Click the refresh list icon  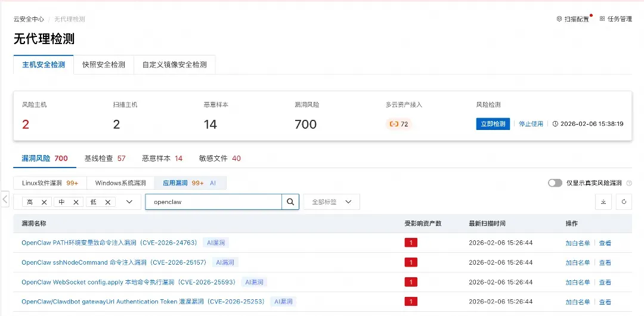point(624,202)
